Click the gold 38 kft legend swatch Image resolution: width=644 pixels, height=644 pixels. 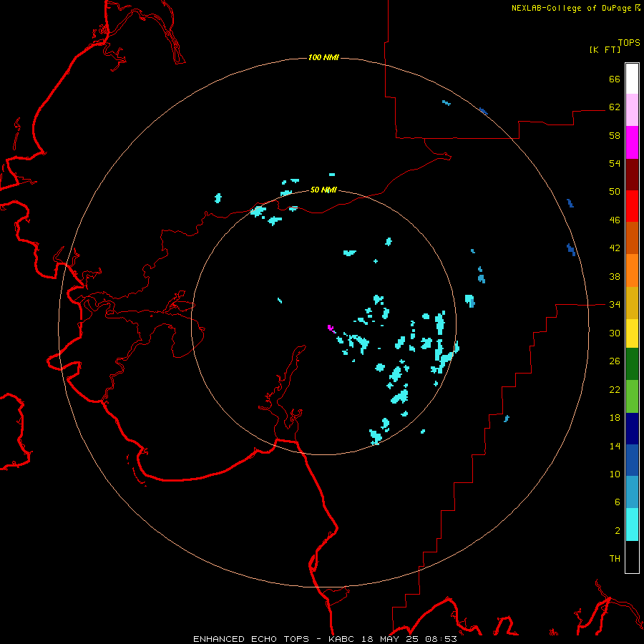[632, 303]
